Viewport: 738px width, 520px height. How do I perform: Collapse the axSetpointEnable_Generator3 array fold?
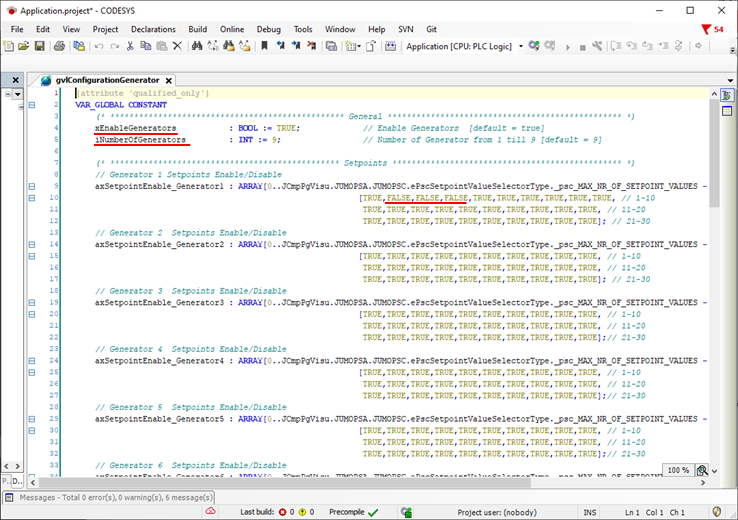[x=32, y=302]
